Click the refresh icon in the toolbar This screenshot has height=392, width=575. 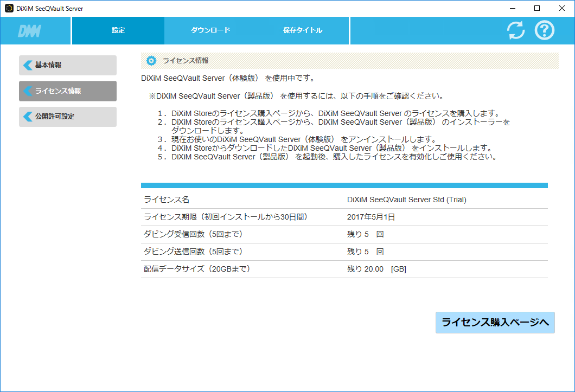pos(515,30)
